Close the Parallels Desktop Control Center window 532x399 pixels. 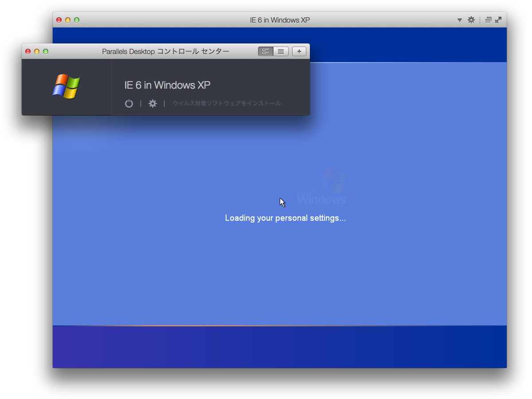click(x=28, y=51)
